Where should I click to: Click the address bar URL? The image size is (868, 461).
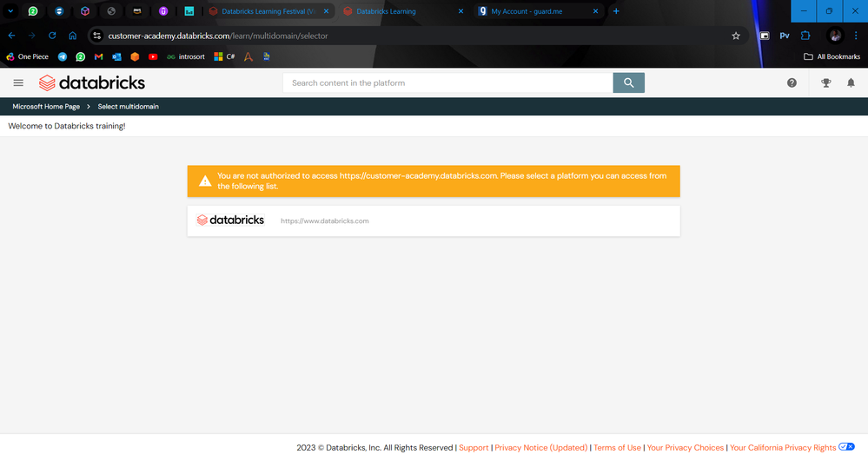coord(218,36)
